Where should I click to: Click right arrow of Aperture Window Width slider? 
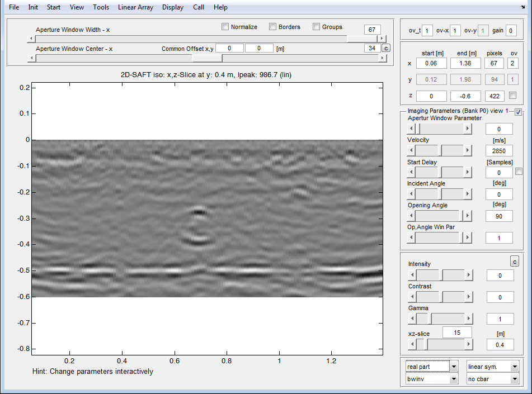(383, 39)
